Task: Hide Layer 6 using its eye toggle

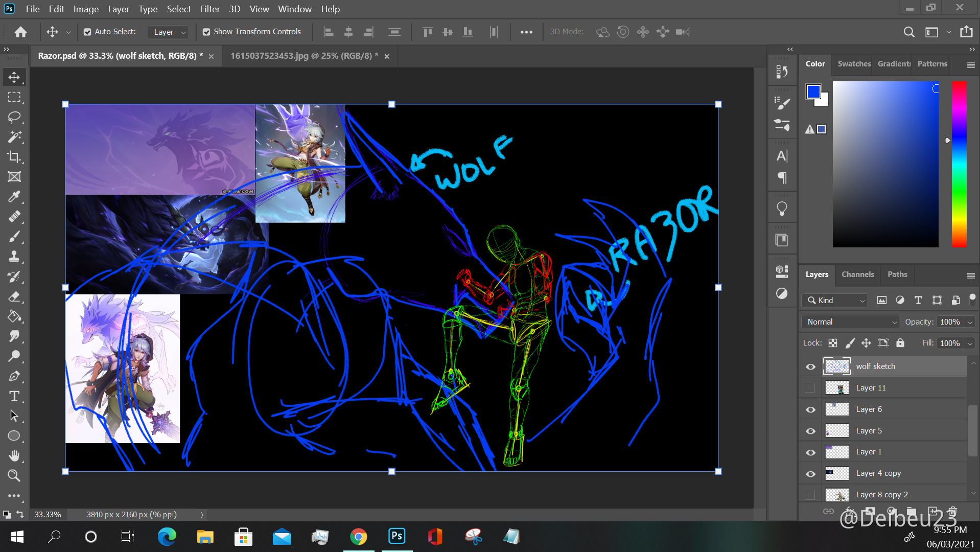Action: (810, 409)
